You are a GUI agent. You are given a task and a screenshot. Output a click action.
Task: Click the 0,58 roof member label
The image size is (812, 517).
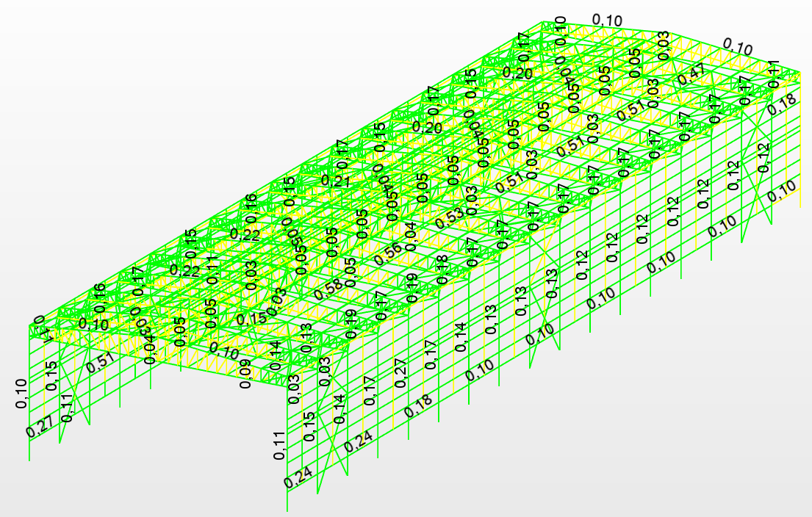329,289
